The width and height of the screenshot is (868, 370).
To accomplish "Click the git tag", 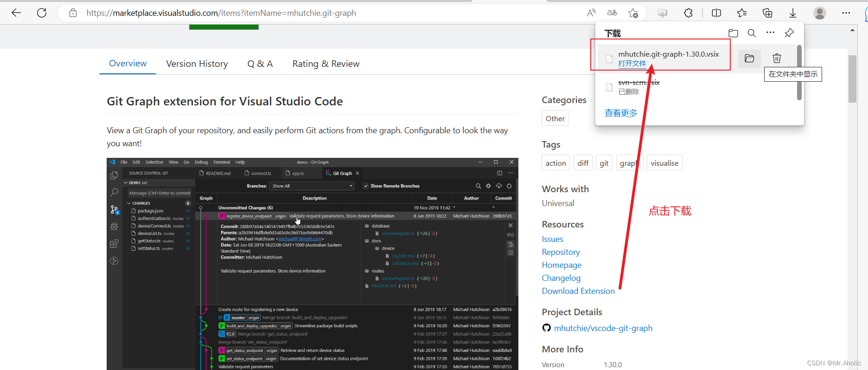I will [604, 163].
